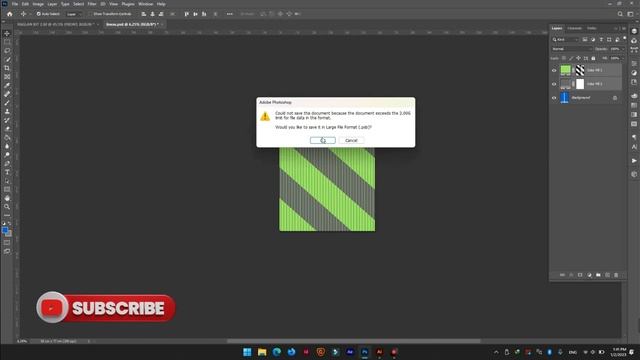
Task: Open the Filter menu
Action: [92, 4]
